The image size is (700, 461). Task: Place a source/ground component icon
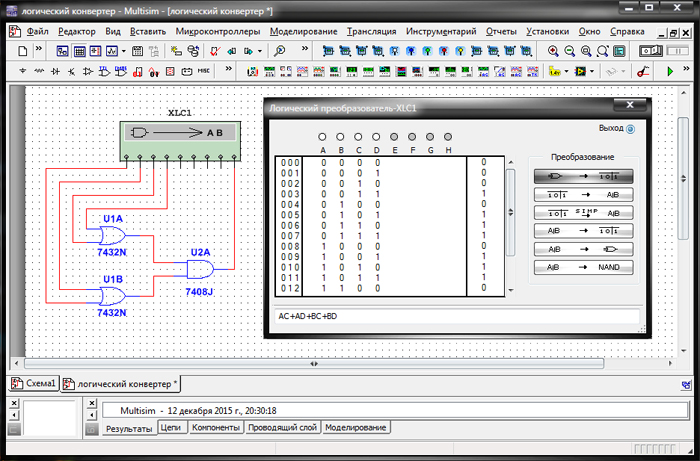(x=23, y=71)
